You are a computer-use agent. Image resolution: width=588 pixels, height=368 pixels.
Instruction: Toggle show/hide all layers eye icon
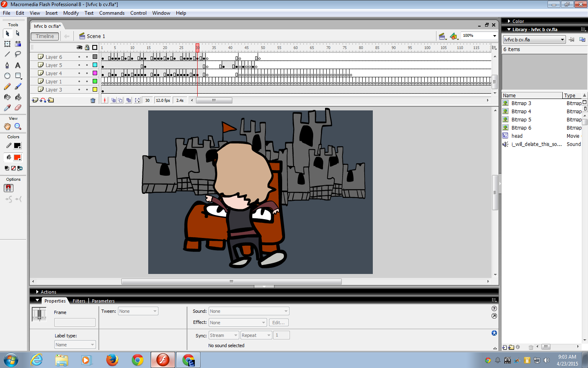(79, 47)
